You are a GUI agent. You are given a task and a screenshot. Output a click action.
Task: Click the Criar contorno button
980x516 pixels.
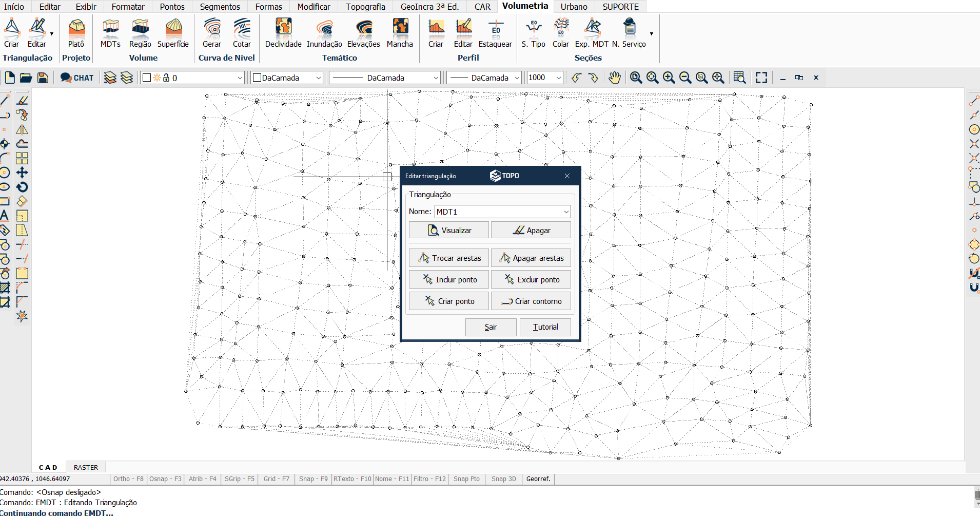[x=531, y=301]
